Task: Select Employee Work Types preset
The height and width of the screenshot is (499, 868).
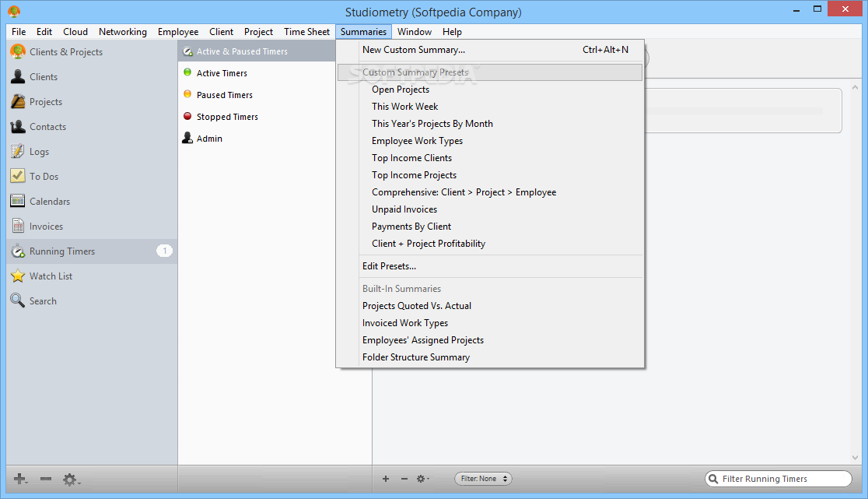Action: point(490,141)
